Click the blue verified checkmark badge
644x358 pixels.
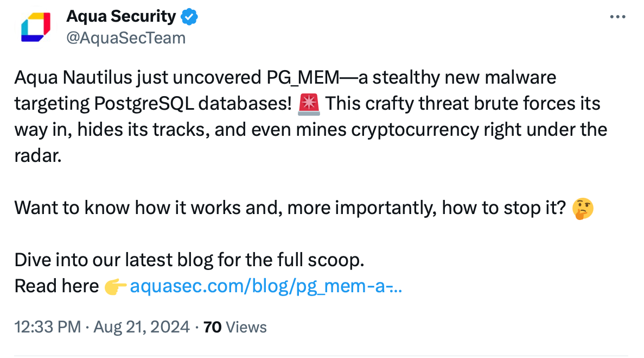(189, 17)
